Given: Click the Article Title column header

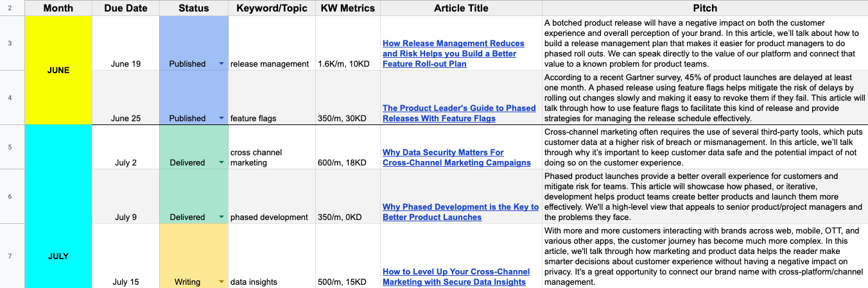Looking at the screenshot, I should 461,8.
